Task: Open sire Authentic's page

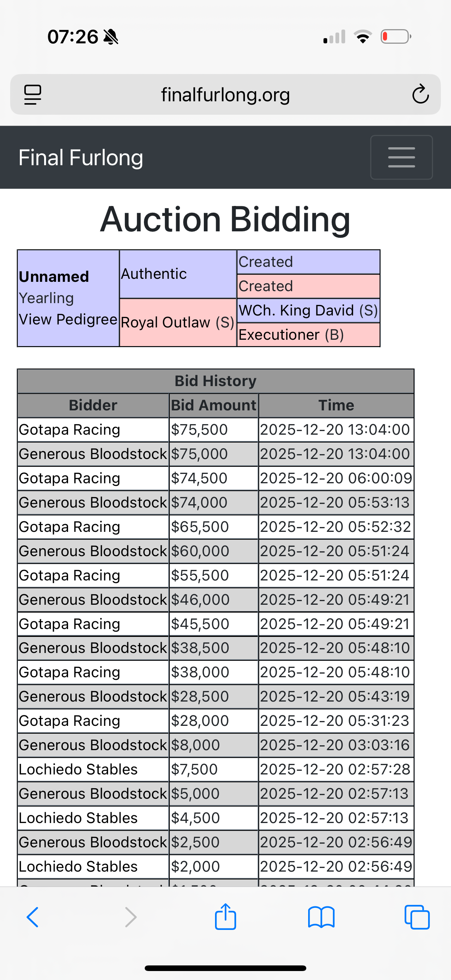Action: 154,274
